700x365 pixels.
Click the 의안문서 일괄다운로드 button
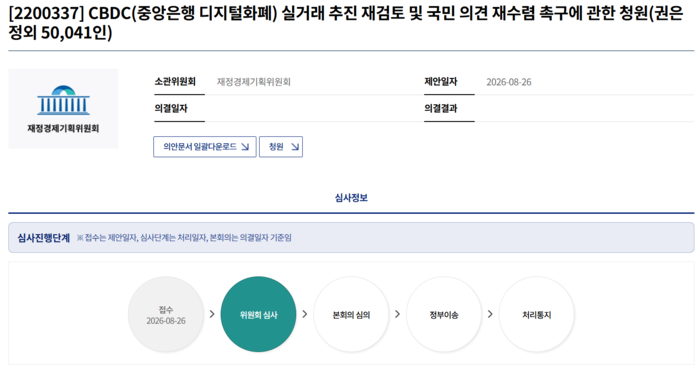(204, 147)
